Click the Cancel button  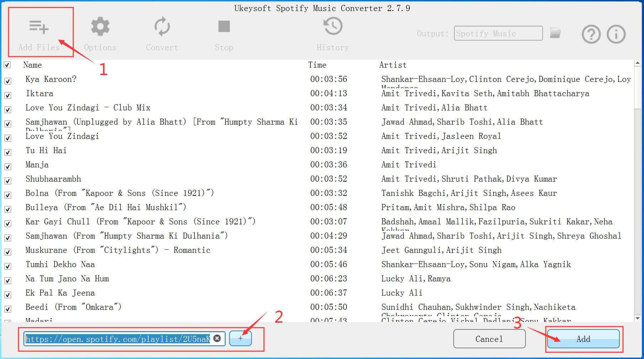(489, 339)
